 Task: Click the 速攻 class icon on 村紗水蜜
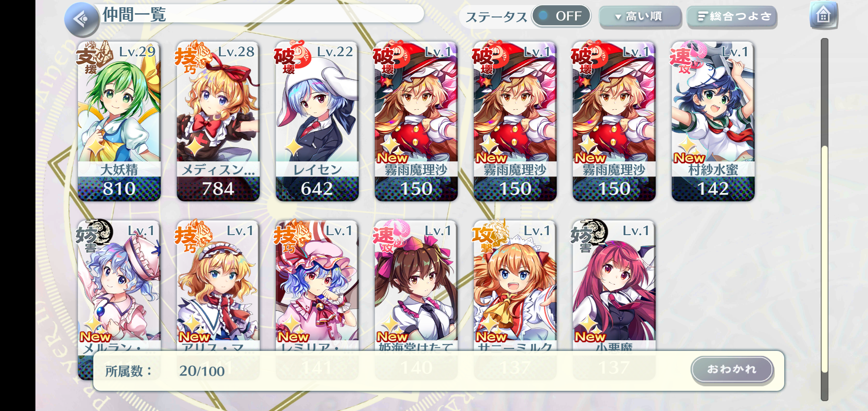[688, 57]
